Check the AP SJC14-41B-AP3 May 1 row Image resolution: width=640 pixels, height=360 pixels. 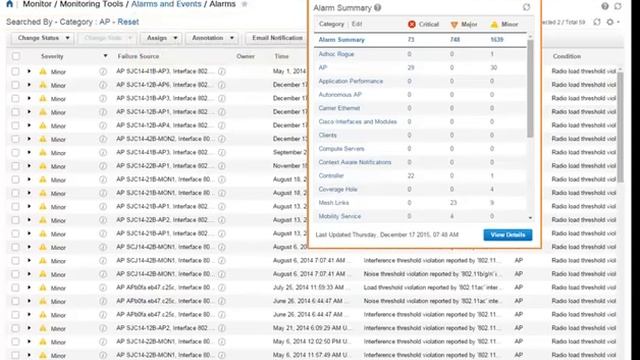coord(16,71)
